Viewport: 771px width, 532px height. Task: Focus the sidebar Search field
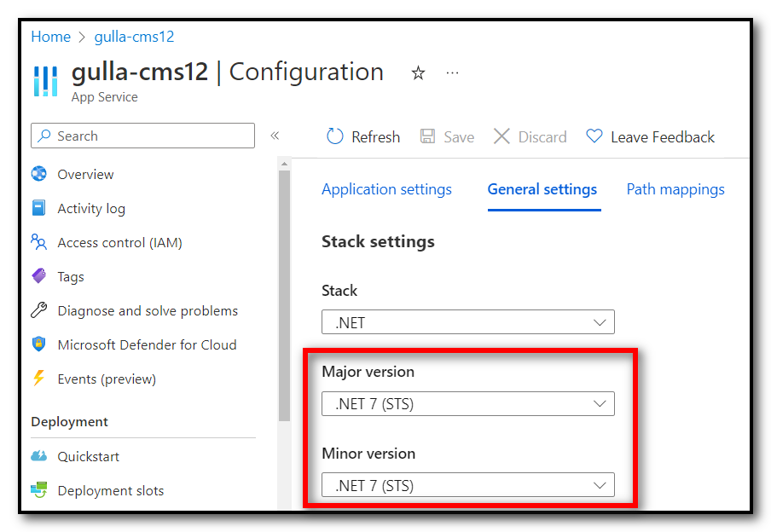(142, 136)
